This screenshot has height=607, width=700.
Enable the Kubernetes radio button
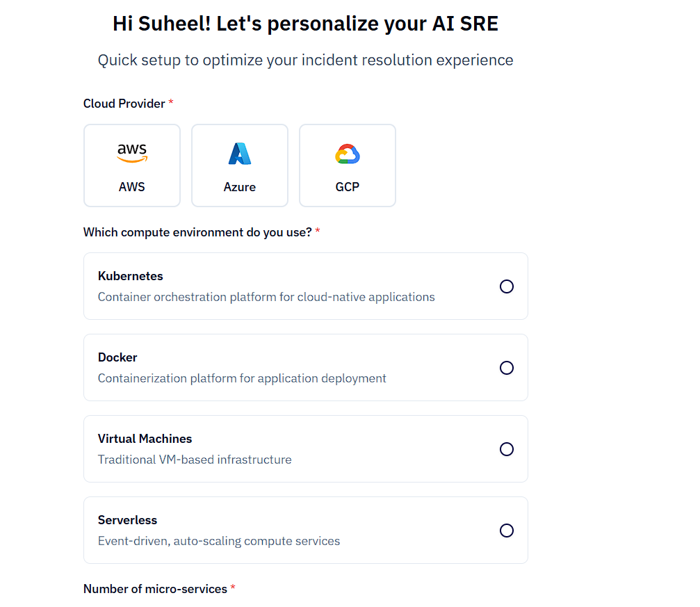(507, 286)
